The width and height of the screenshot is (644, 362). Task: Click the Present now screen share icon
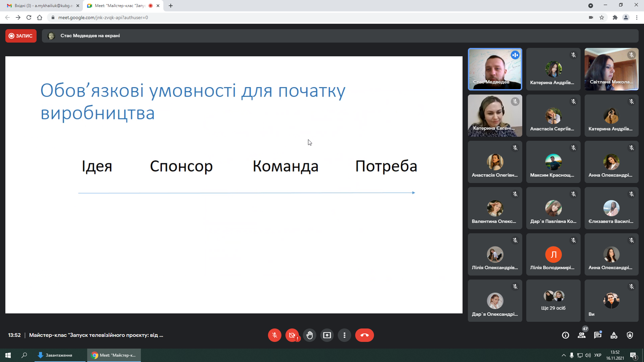coord(327,335)
